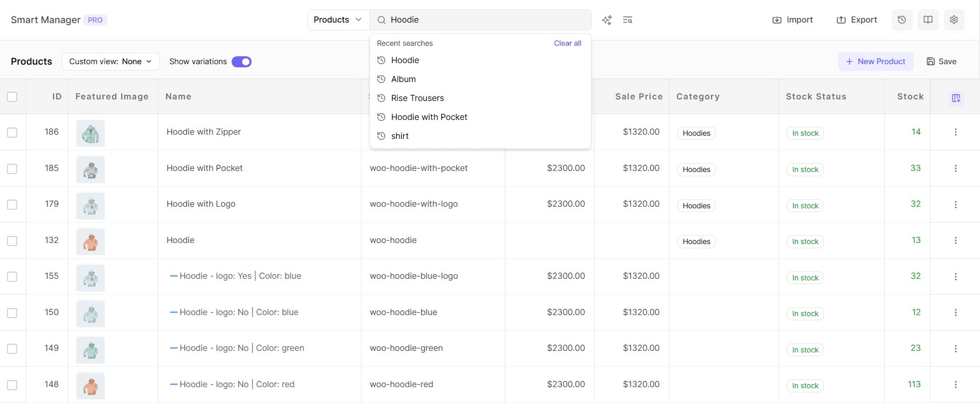
Task: Click the featured image thumbnail for product 132
Action: point(91,242)
